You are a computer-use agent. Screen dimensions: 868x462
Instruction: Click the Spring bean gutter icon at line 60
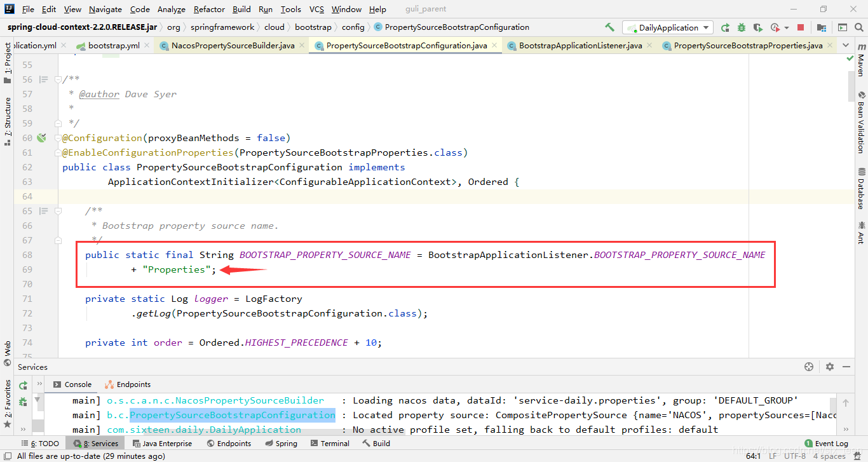[x=42, y=138]
